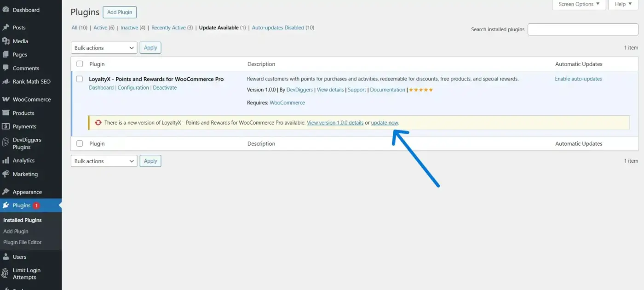Expand the Help panel
Image resolution: width=644 pixels, height=290 pixels.
[x=623, y=5]
